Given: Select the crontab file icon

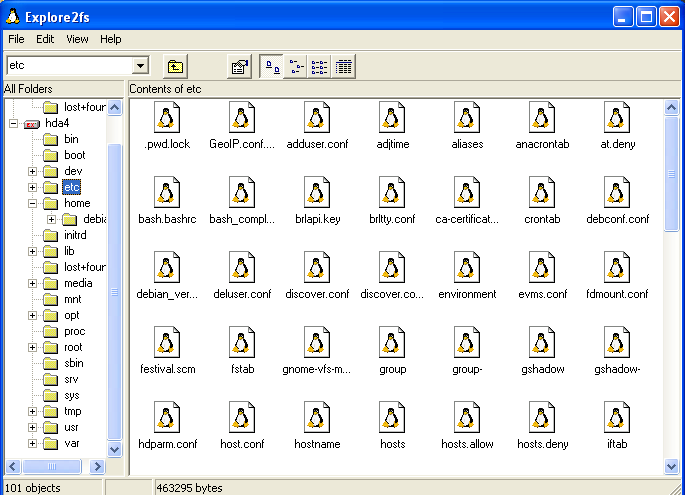Looking at the screenshot, I should (542, 192).
